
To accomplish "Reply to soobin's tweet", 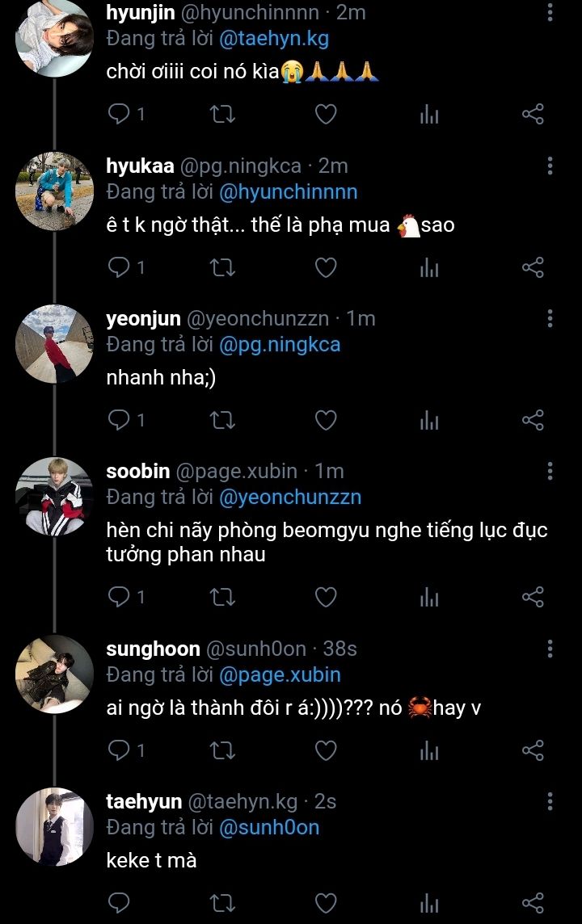I will click(119, 598).
